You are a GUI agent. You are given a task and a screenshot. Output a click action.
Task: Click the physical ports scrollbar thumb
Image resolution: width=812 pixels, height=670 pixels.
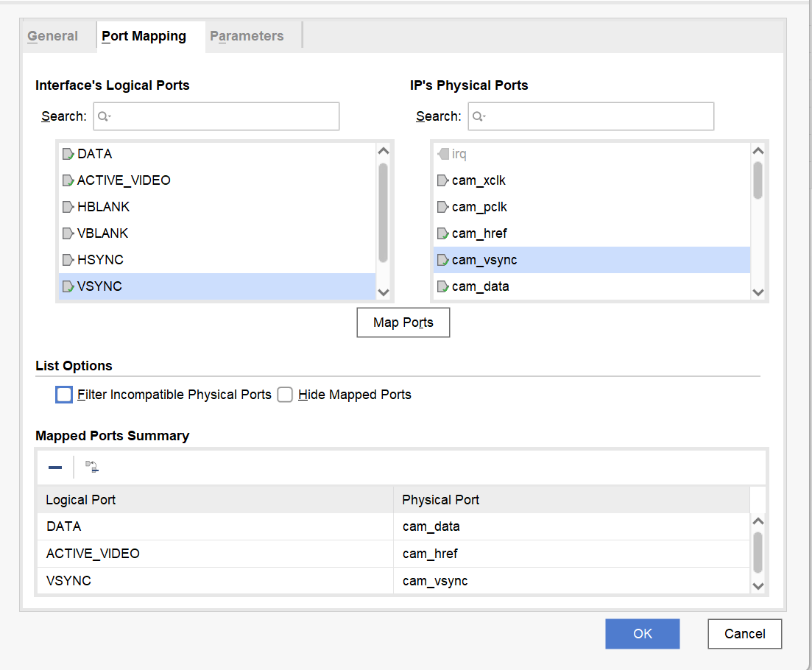pyautogui.click(x=758, y=180)
